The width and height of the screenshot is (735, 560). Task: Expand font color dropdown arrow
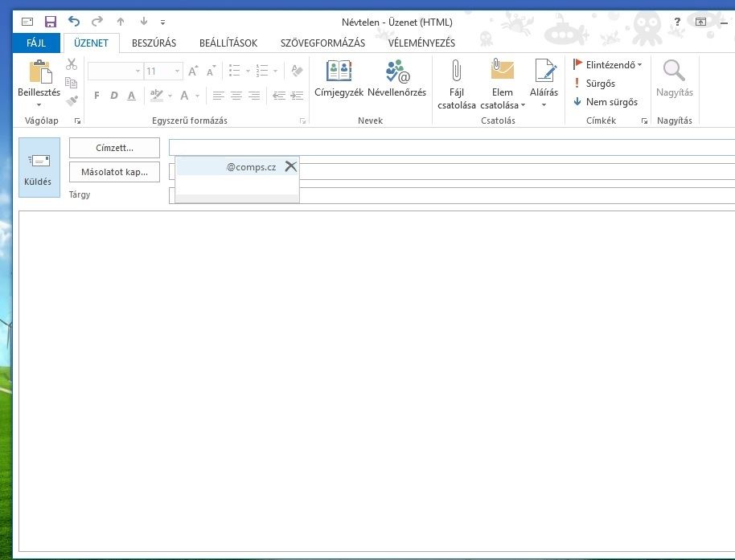[x=197, y=96]
